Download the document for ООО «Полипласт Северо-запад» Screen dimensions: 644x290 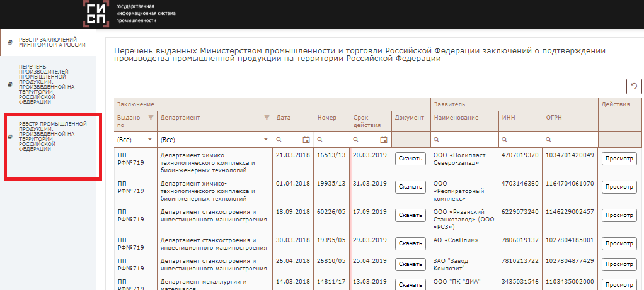click(x=410, y=159)
